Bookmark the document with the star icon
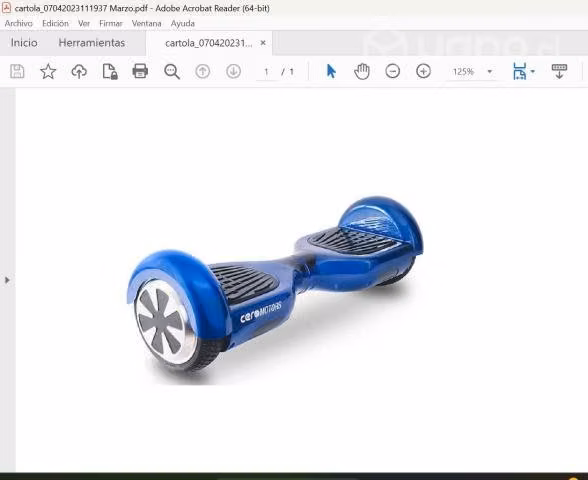 pos(48,71)
